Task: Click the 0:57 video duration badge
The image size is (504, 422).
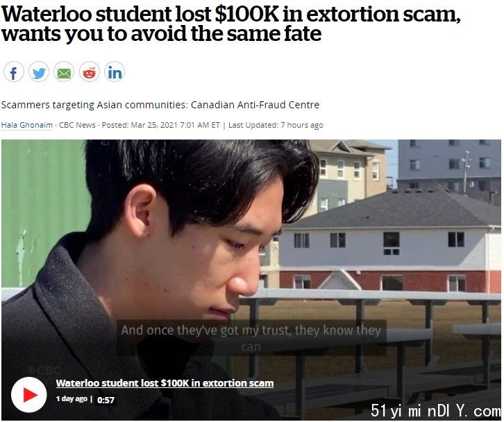Action: 106,400
